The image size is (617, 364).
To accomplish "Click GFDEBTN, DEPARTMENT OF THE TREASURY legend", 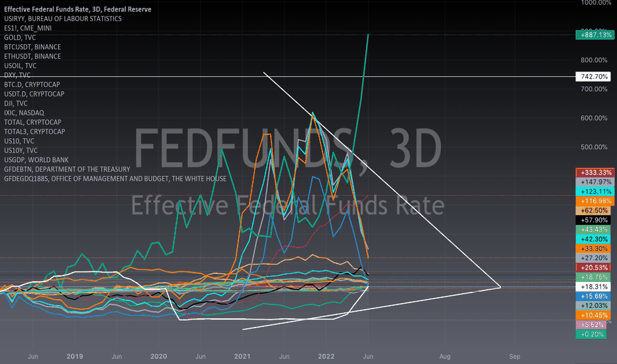I will tap(68, 169).
